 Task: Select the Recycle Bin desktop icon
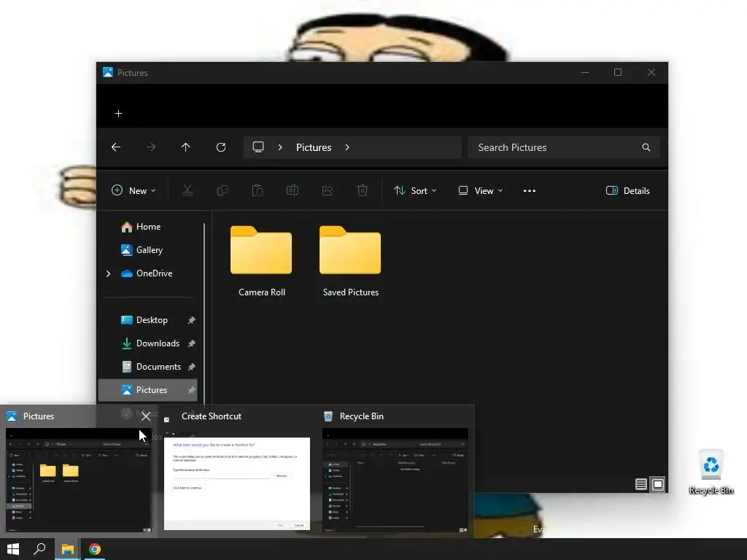coord(711,472)
